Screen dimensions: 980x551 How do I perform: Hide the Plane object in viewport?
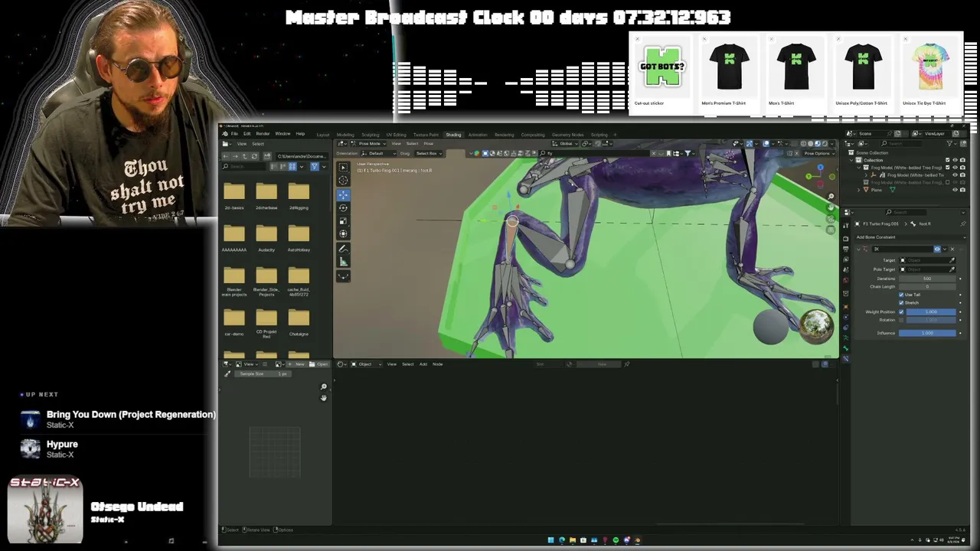[x=955, y=190]
